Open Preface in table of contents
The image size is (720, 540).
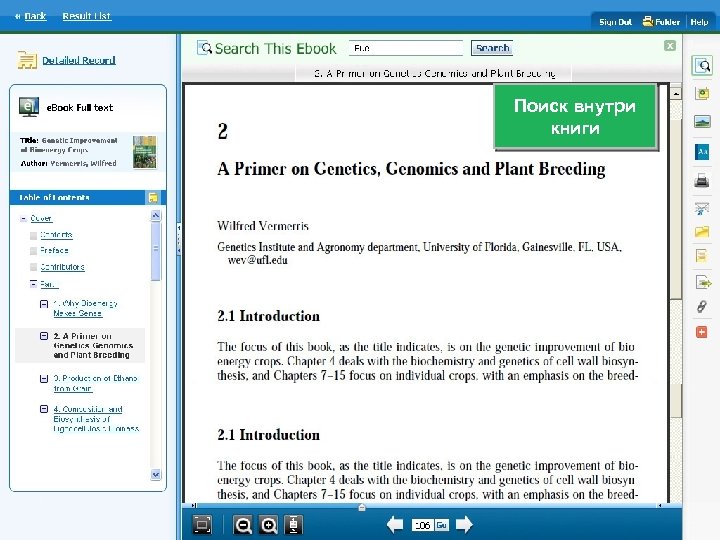(54, 251)
